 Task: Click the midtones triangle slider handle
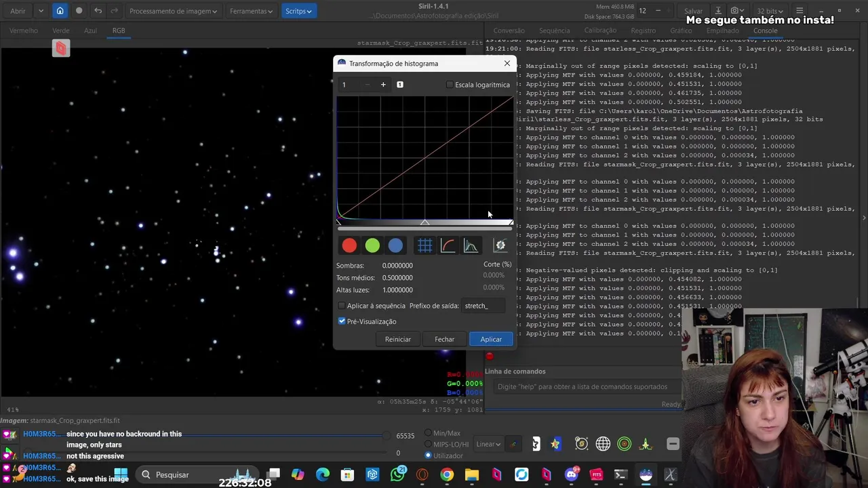425,222
